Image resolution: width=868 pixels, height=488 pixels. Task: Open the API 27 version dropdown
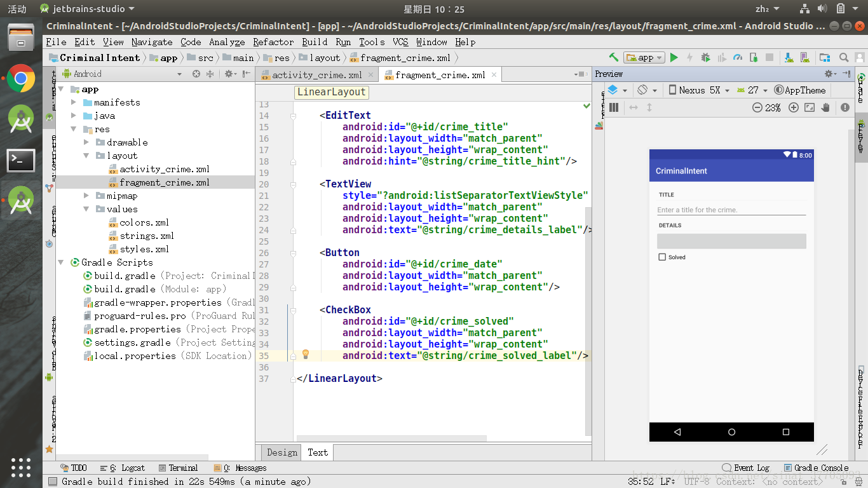coord(752,90)
